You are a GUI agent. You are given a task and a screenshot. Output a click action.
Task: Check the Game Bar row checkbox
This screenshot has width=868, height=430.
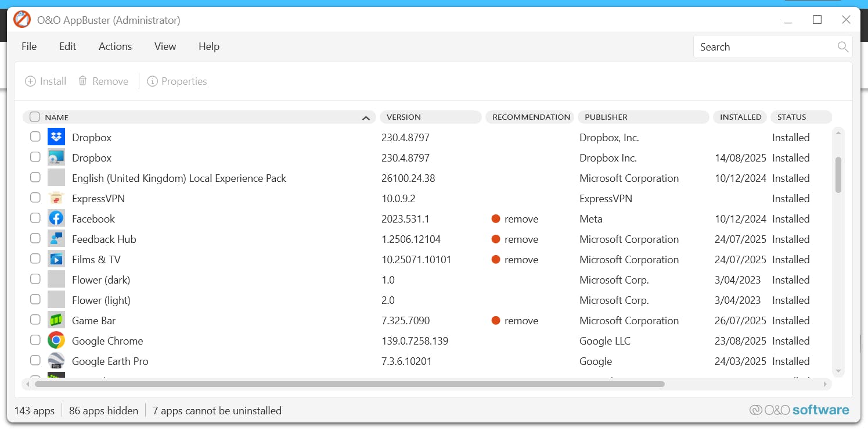pos(35,320)
